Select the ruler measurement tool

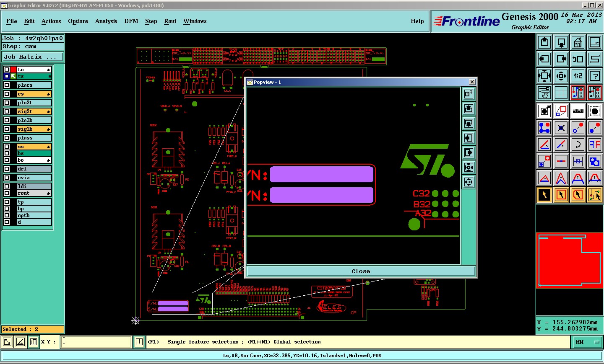point(578,111)
